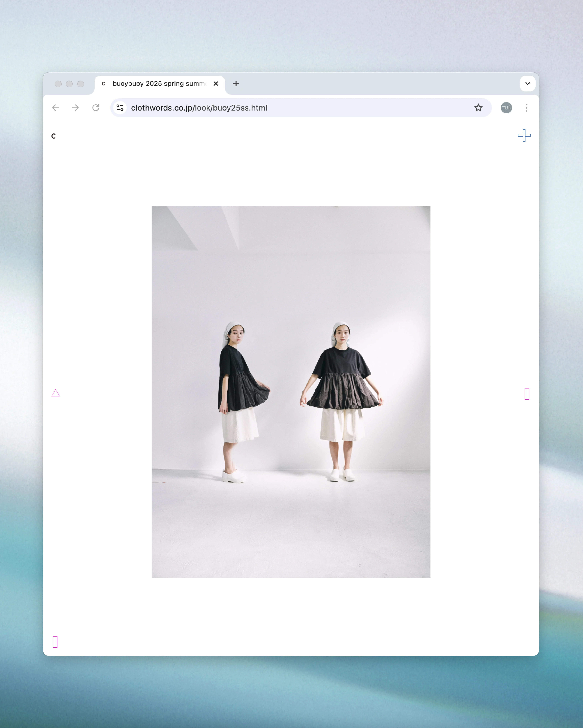583x728 pixels.
Task: Click the pink rectangle icon beside the photo
Action: click(x=527, y=394)
